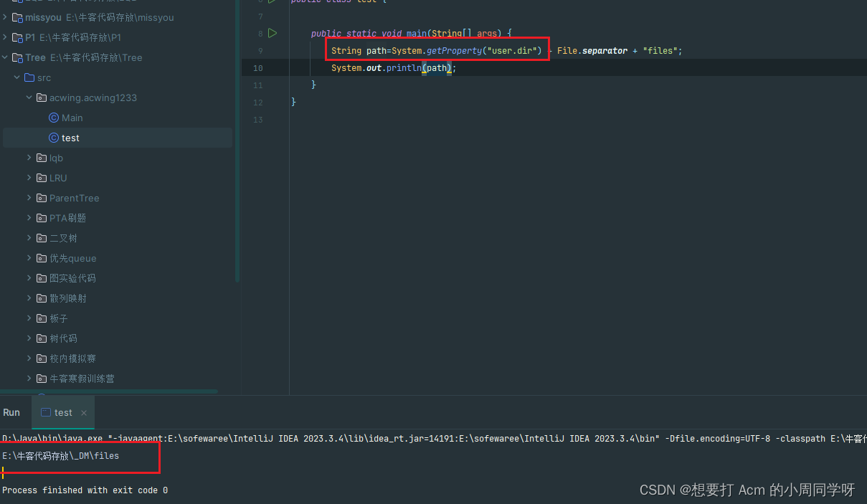Collapse the src folder
The width and height of the screenshot is (867, 504).
(16, 77)
